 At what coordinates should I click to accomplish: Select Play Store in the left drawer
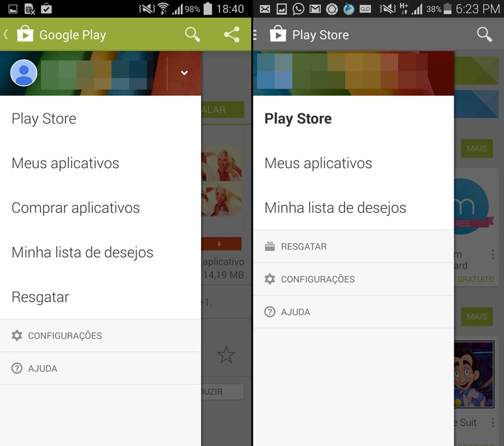pos(101,118)
